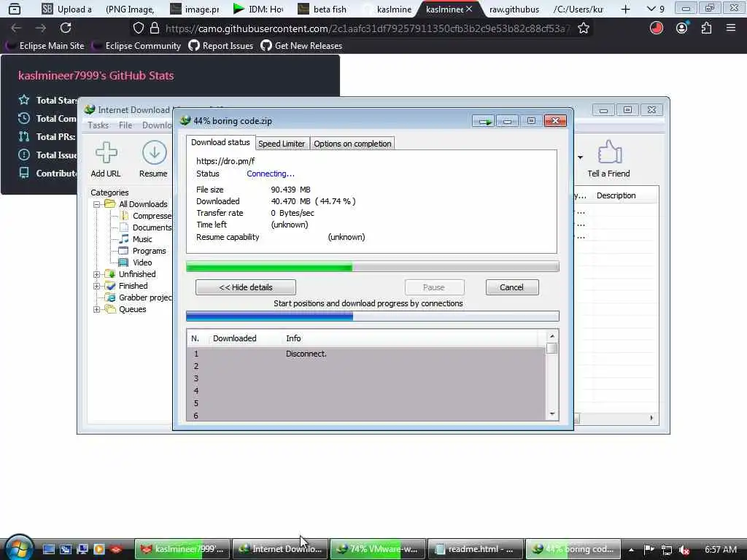Select the Programs category in IDM
The height and width of the screenshot is (560, 747).
click(x=149, y=251)
